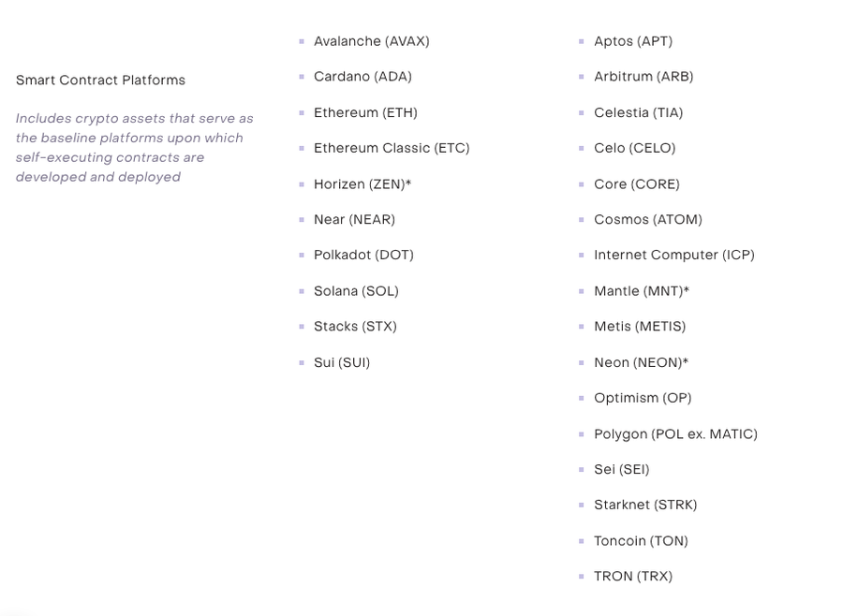Click Horizen (ZEN)* in the list
843x616 pixels.
362,184
